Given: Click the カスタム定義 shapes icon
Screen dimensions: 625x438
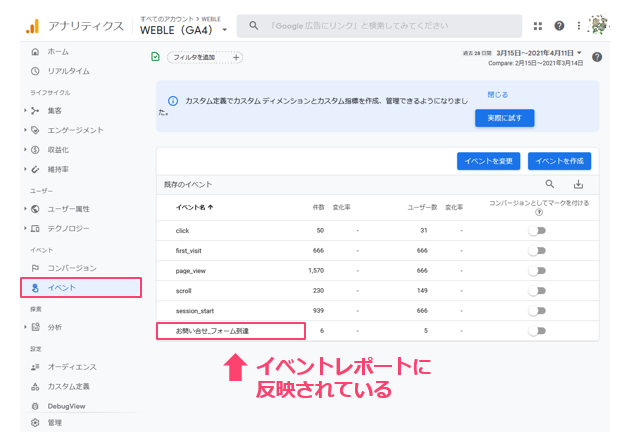Looking at the screenshot, I should coord(35,386).
